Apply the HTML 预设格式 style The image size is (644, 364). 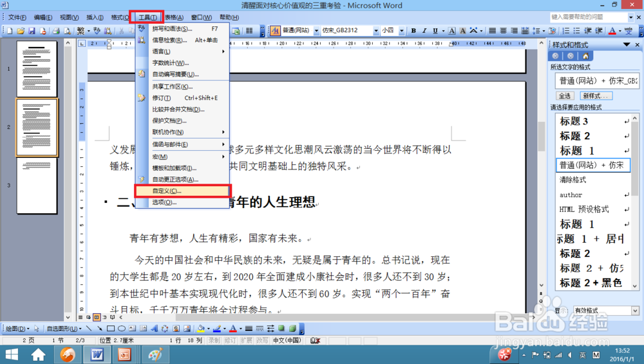coord(593,209)
